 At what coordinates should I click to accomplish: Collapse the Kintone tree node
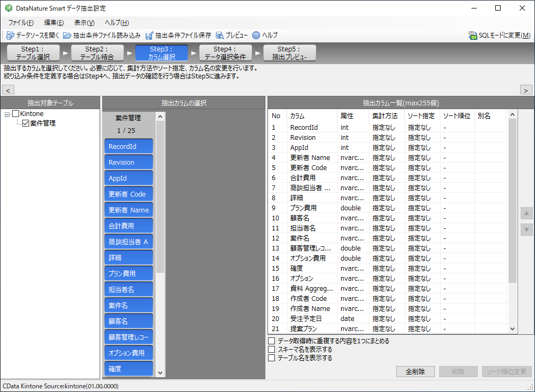click(x=7, y=114)
